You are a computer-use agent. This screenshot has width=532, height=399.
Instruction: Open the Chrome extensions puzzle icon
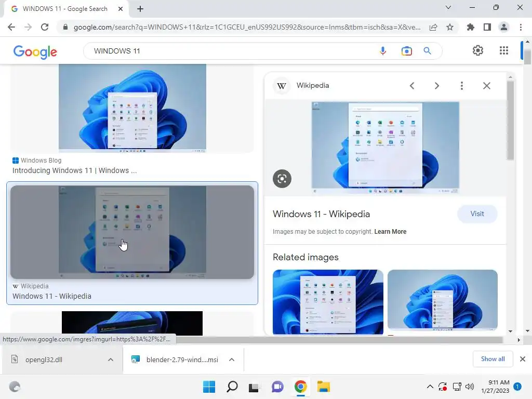click(471, 27)
